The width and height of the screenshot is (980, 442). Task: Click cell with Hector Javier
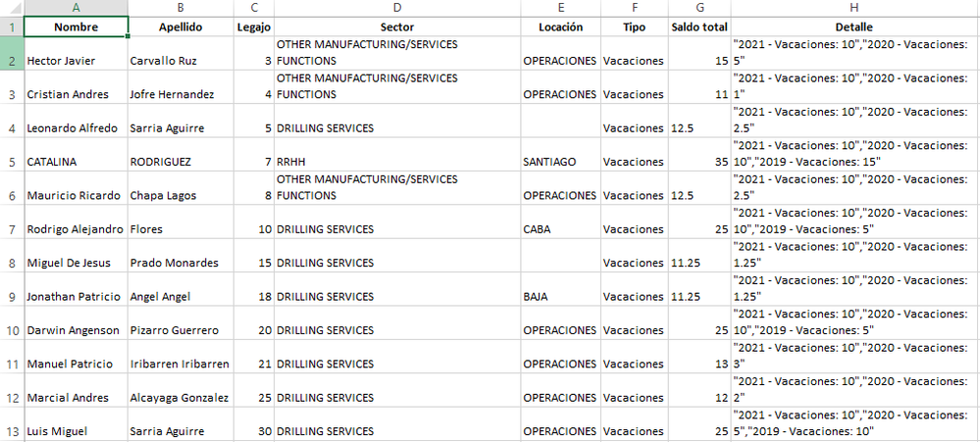pos(77,53)
